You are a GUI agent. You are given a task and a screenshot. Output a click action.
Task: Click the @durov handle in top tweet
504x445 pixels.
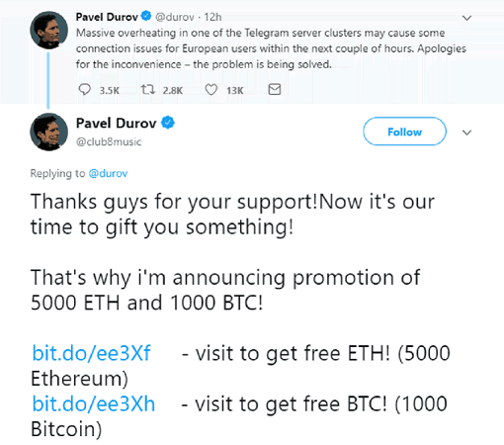[175, 17]
